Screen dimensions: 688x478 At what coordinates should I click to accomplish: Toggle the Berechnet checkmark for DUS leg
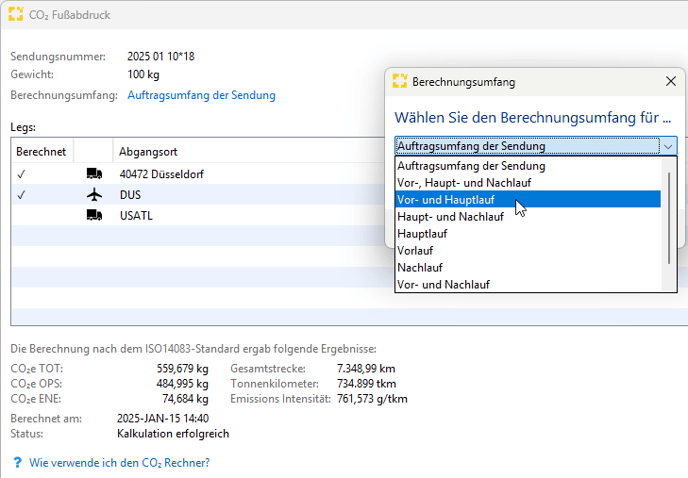click(22, 195)
